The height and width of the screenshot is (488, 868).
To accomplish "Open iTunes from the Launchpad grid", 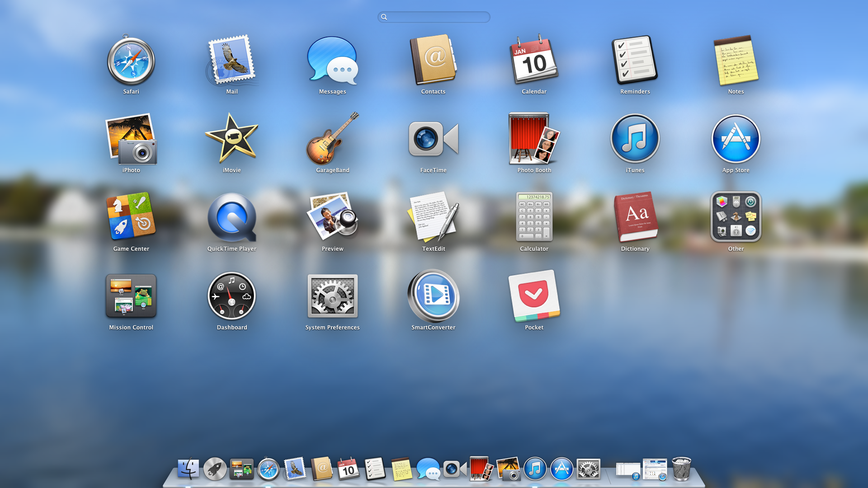I will point(635,138).
